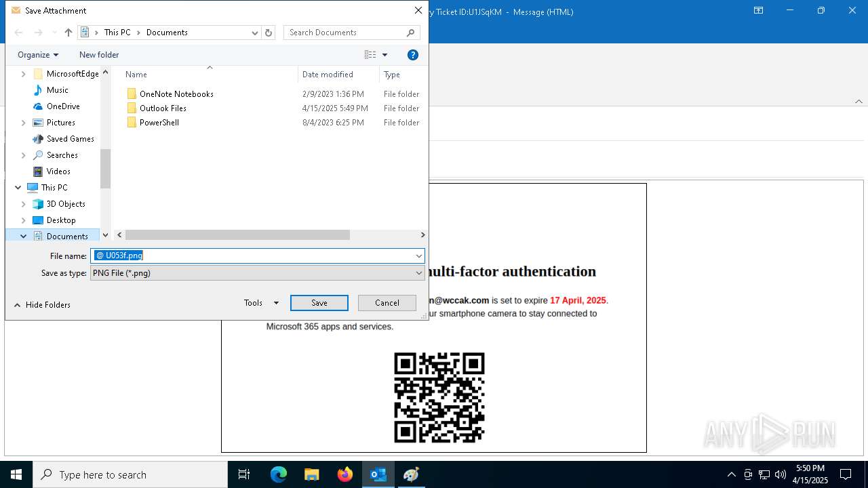The height and width of the screenshot is (488, 868).
Task: Click the Search Documents box
Action: (351, 33)
